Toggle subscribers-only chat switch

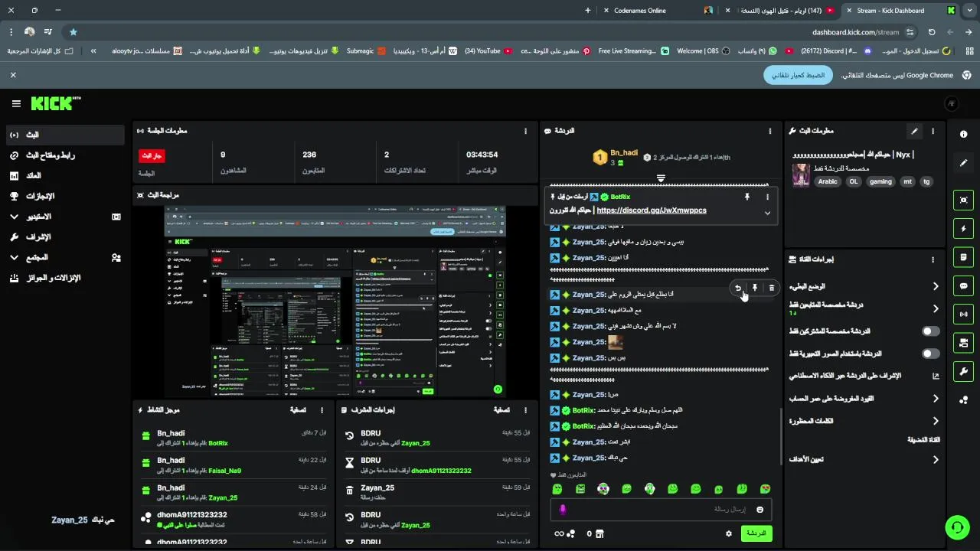[930, 331]
